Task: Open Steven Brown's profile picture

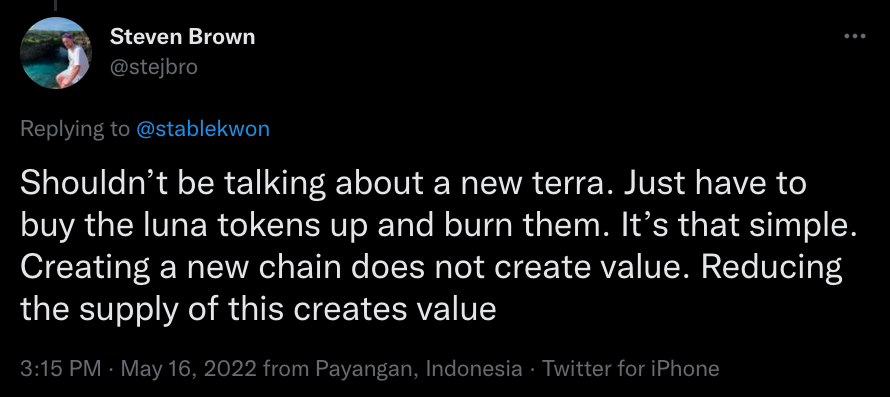Action: 56,53
